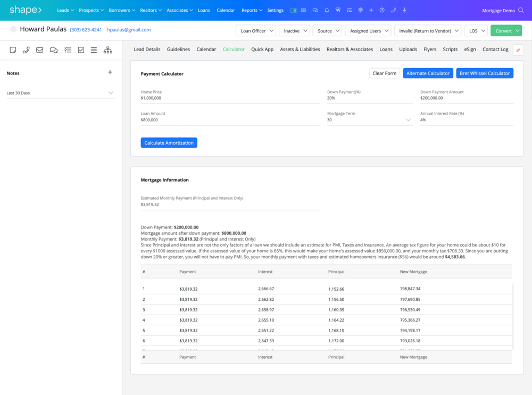Open the sidebar chat bubbles icon
Screen dimensions: 532x395
tap(54, 50)
